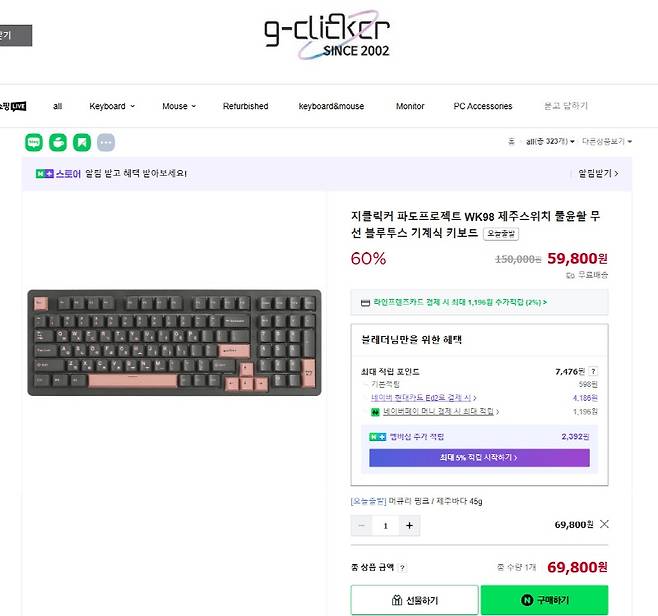658x616 pixels.
Task: Increase quantity with the plus button
Action: [x=409, y=525]
